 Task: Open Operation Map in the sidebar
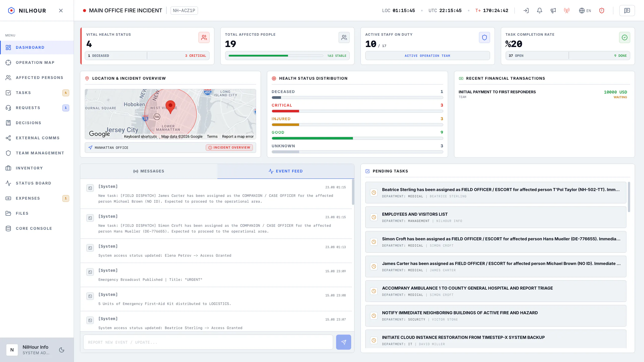click(37, 63)
